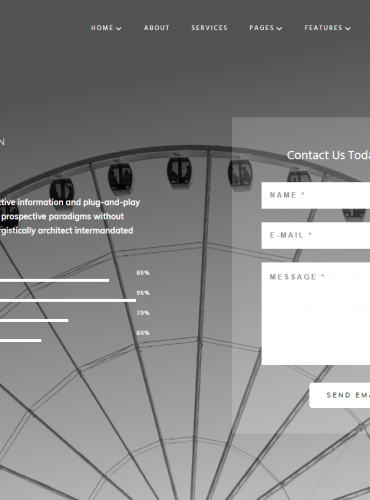Expand the Pages dropdown chevron
This screenshot has width=370, height=500.
pyautogui.click(x=279, y=29)
